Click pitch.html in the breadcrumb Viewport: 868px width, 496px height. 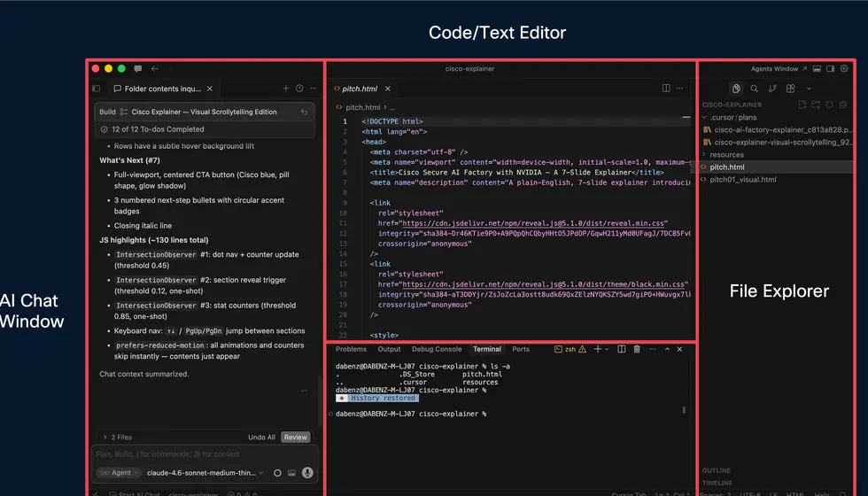[x=362, y=107]
